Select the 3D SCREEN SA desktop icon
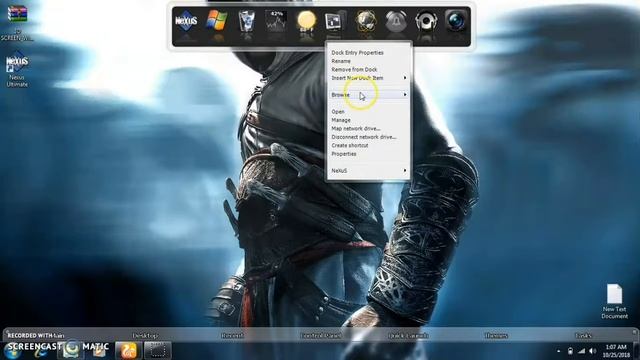The image size is (640, 360). 17,22
